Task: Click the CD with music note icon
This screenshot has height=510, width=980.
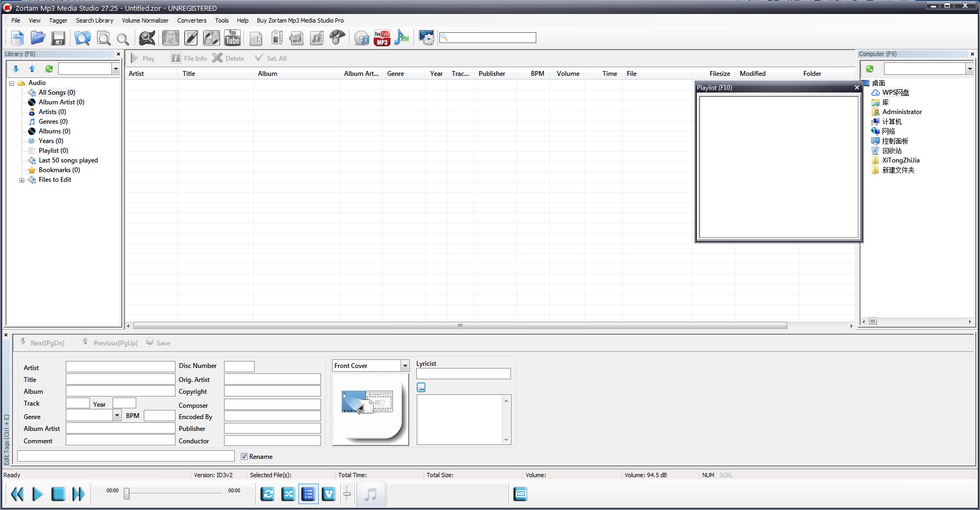Action: tap(362, 38)
